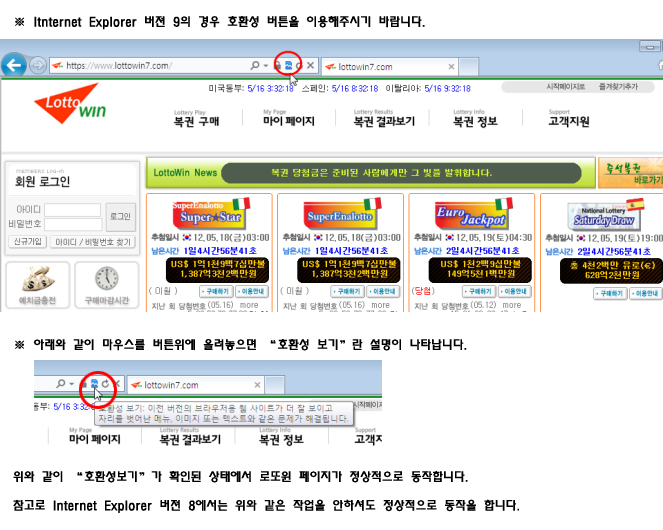This screenshot has height=530, width=663.
Task: Click the 회원 로그인 heading
Action: pyautogui.click(x=42, y=181)
